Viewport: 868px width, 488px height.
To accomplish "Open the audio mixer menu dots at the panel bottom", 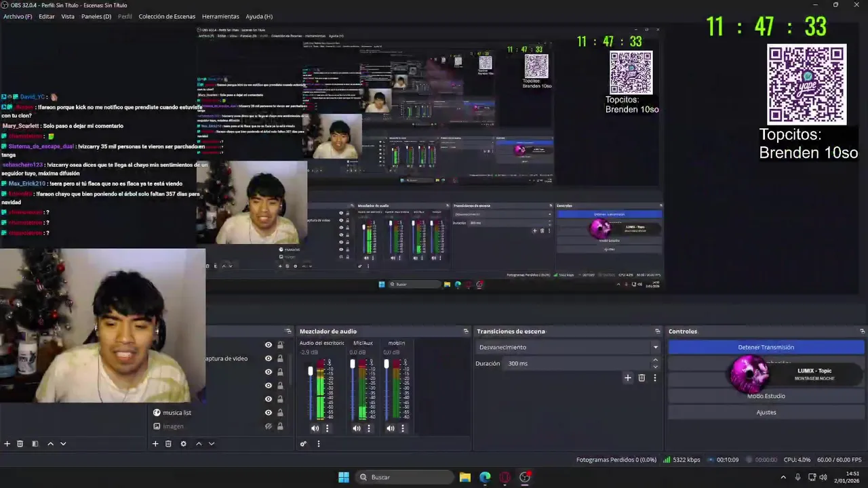I will [x=318, y=444].
